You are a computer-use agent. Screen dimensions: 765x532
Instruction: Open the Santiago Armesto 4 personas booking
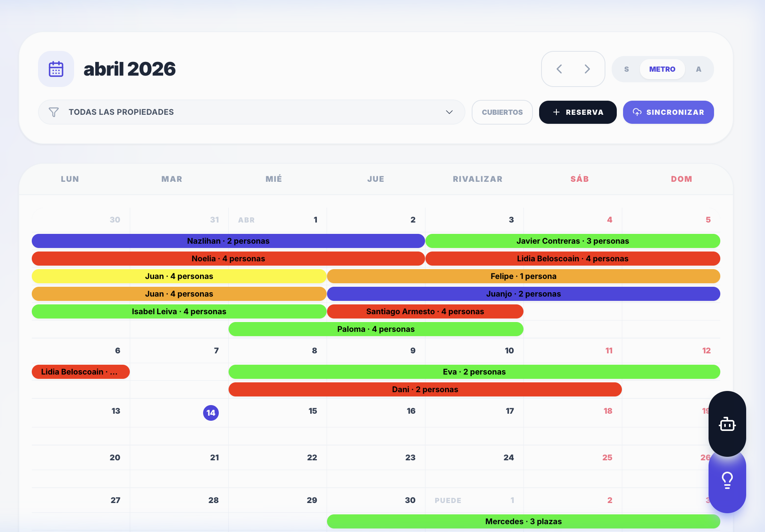point(425,311)
